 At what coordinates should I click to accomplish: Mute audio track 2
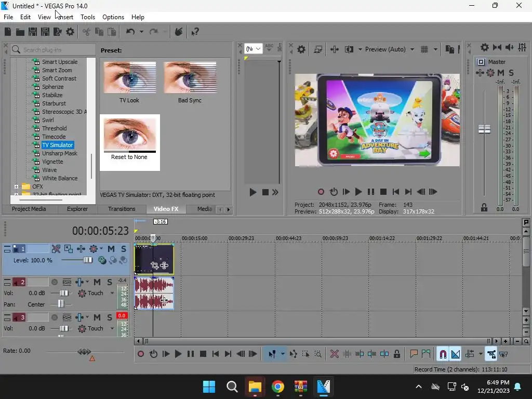97,282
